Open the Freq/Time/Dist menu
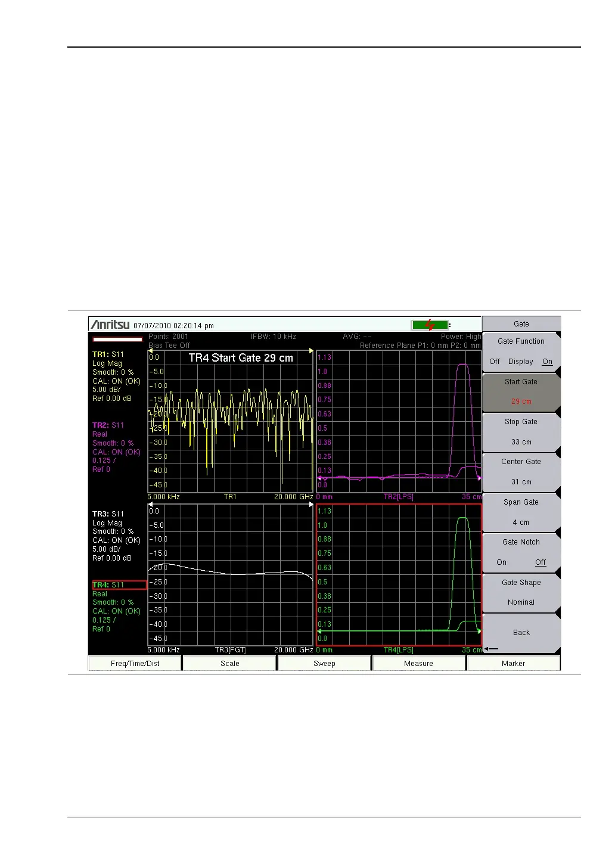The height and width of the screenshot is (868, 615). [135, 664]
